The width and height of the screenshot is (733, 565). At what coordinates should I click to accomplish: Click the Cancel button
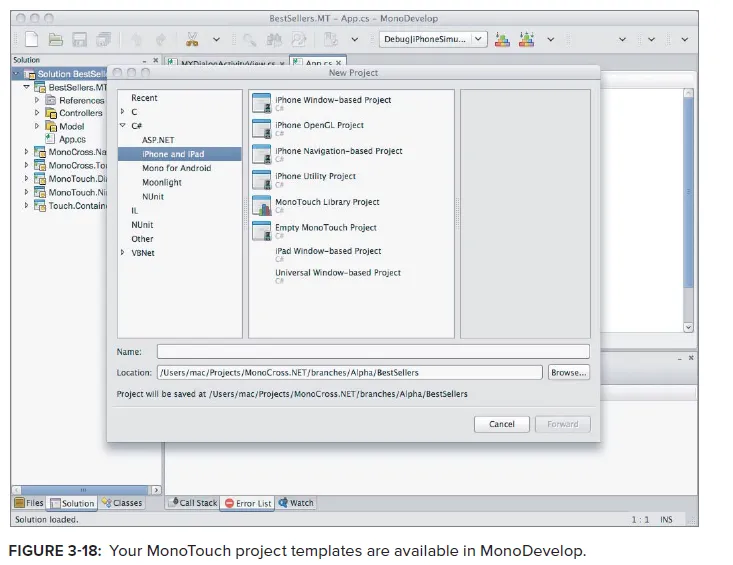pos(502,424)
